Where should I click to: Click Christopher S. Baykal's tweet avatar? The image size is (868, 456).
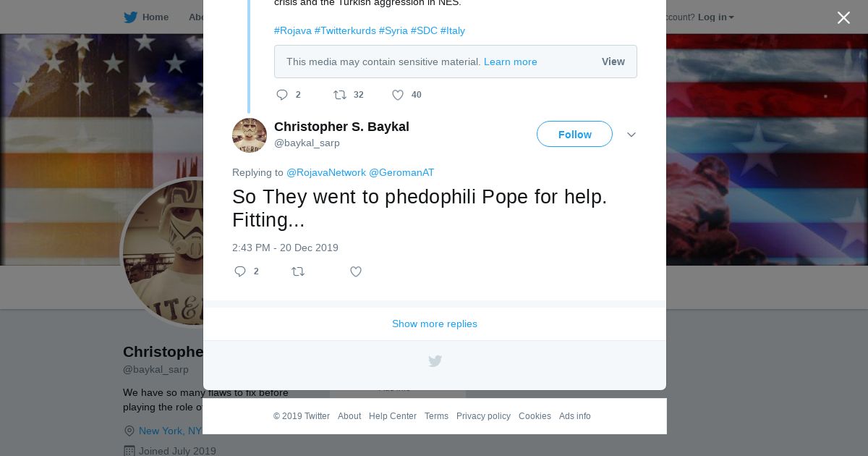coord(250,135)
